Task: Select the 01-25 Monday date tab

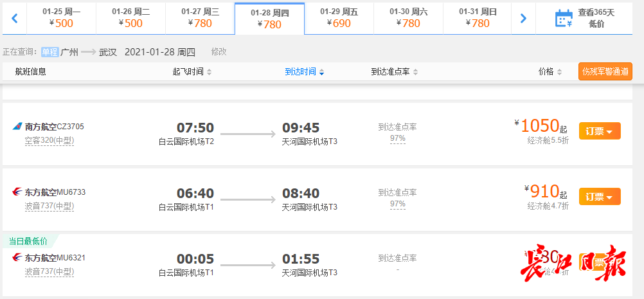Action: (62, 18)
